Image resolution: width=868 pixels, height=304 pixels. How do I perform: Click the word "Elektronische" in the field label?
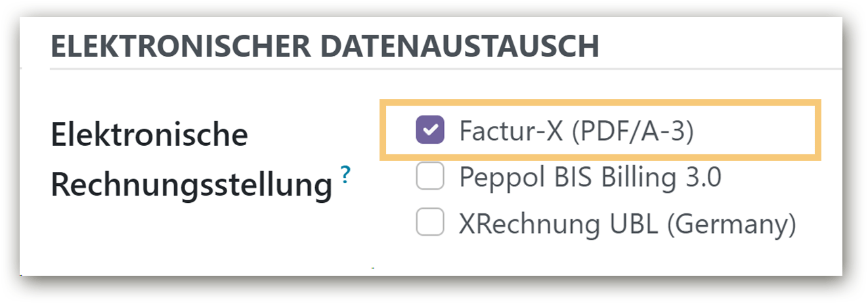click(150, 135)
